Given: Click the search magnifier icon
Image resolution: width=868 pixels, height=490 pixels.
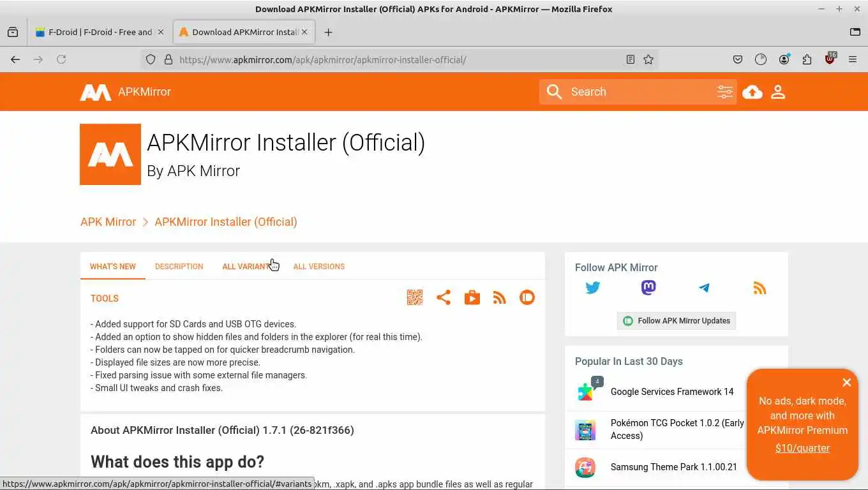Looking at the screenshot, I should pyautogui.click(x=554, y=92).
